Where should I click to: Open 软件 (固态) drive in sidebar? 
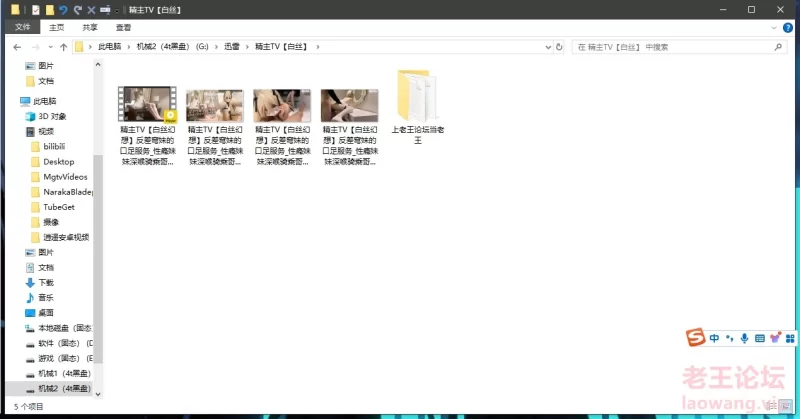pyautogui.click(x=59, y=343)
